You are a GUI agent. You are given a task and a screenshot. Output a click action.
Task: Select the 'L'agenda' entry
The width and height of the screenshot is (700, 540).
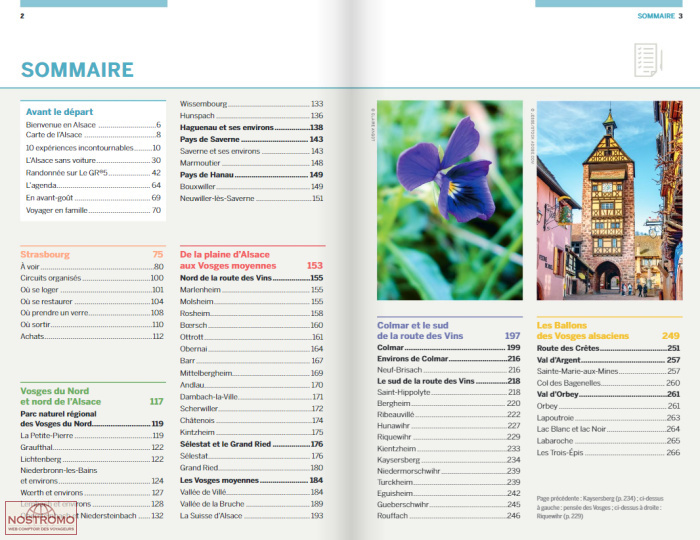[93, 185]
